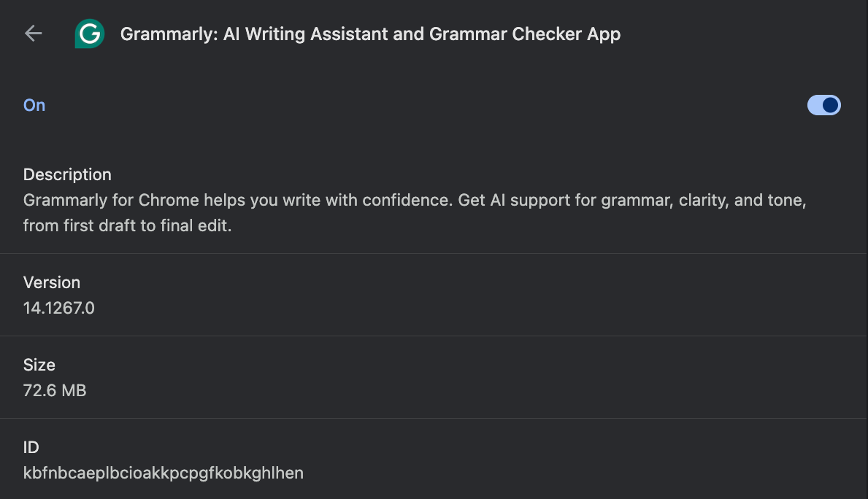Click the "ID" section heading
Viewport: 868px width, 499px height.
pos(31,447)
